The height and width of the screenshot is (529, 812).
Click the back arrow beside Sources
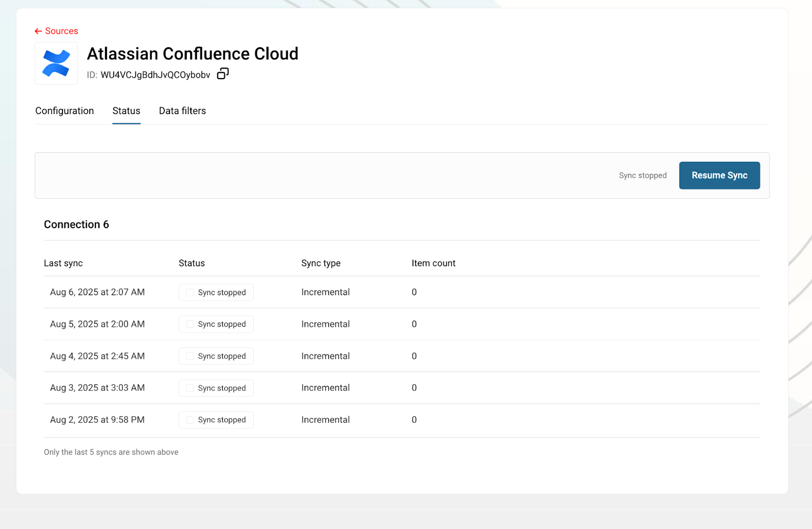(38, 31)
